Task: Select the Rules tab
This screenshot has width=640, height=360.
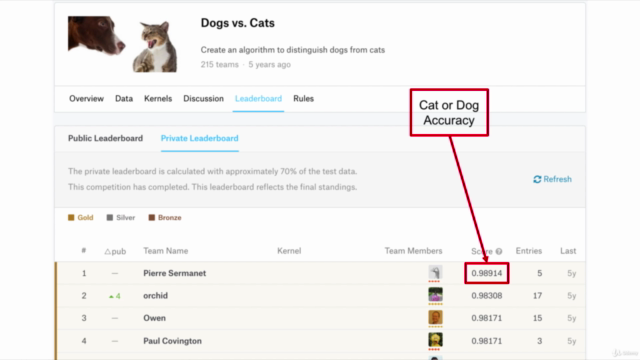Action: coord(303,99)
